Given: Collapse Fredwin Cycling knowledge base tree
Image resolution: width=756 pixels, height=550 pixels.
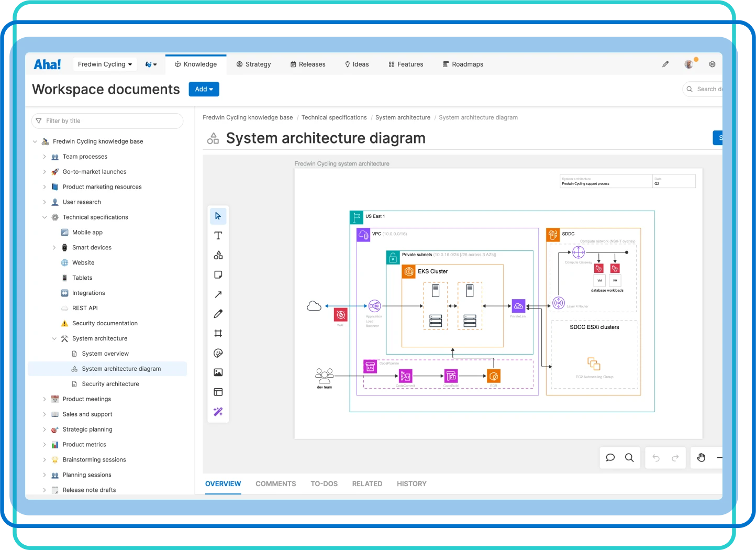Looking at the screenshot, I should [x=35, y=141].
